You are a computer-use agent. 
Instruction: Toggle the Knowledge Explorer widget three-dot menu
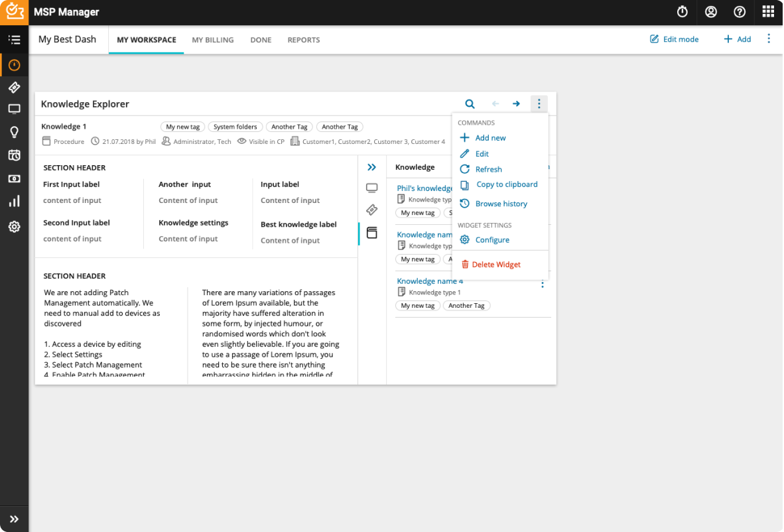coord(539,103)
